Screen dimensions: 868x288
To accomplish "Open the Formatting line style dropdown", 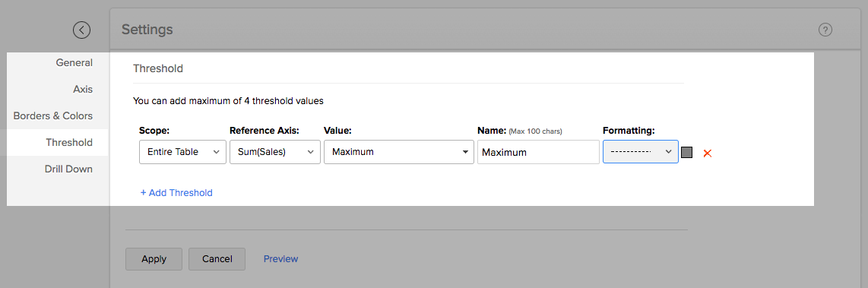I will (x=641, y=152).
